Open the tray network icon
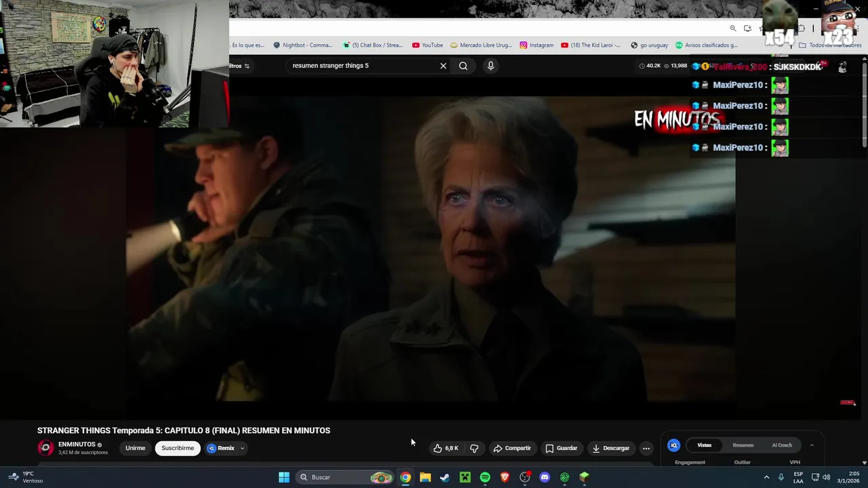Viewport: 868px width, 488px height. click(815, 477)
